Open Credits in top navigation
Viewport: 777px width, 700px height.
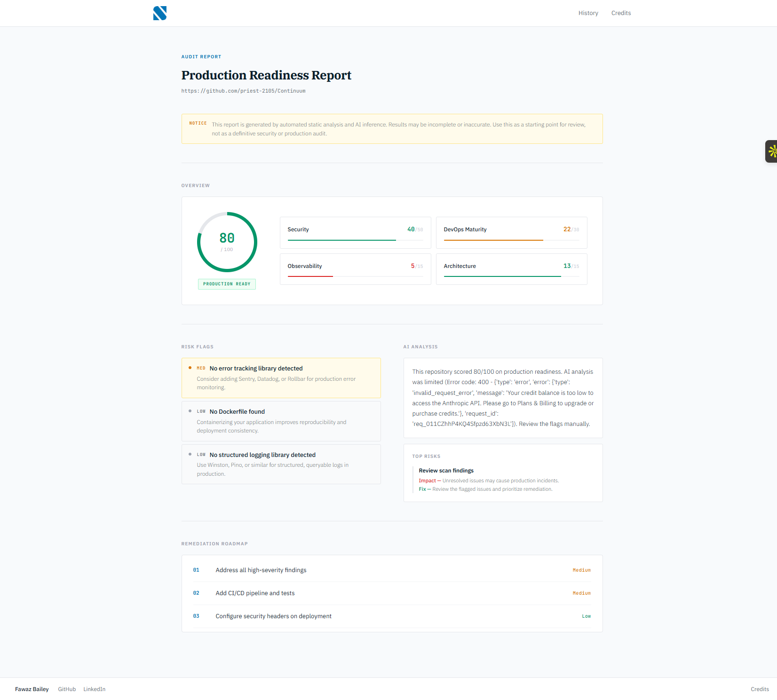pos(621,13)
